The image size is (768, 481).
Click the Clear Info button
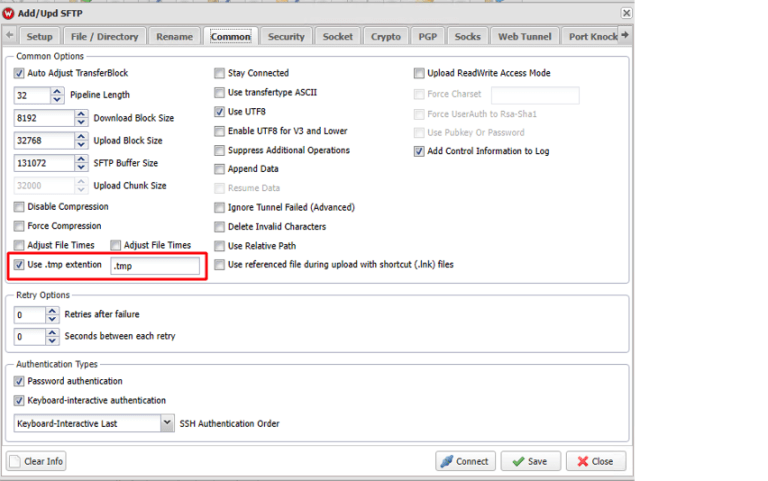(x=36, y=461)
